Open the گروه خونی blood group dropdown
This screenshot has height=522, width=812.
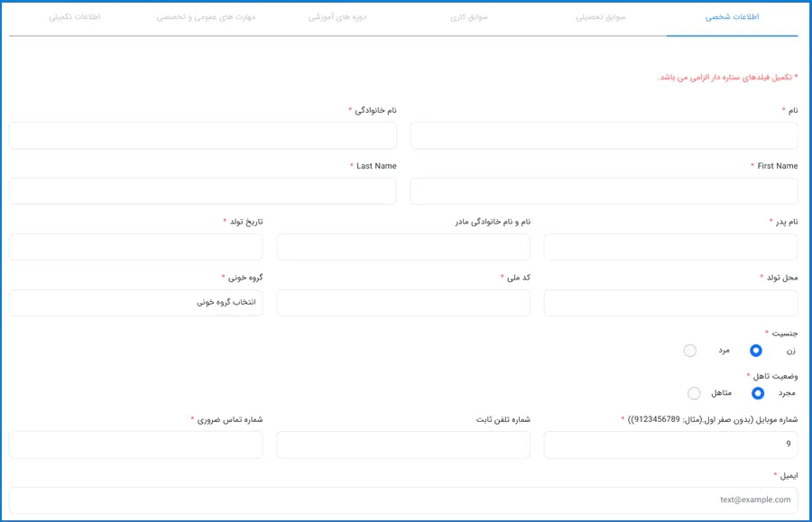pos(135,303)
